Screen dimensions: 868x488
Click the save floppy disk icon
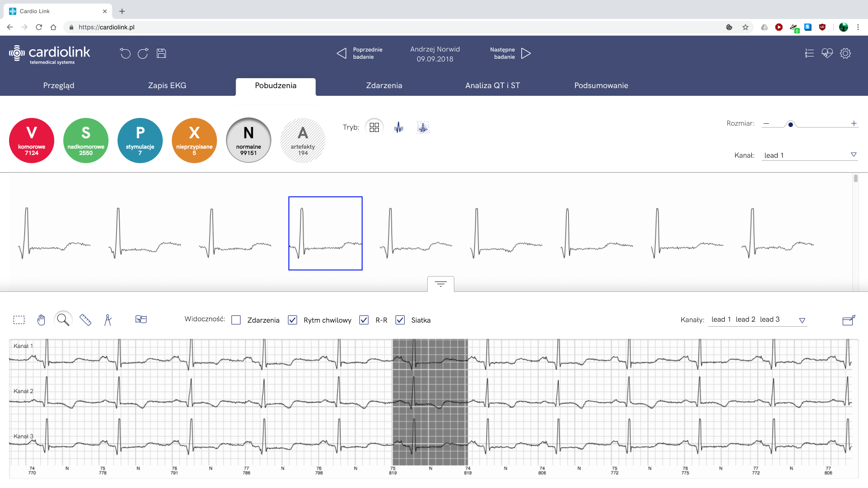pyautogui.click(x=161, y=53)
